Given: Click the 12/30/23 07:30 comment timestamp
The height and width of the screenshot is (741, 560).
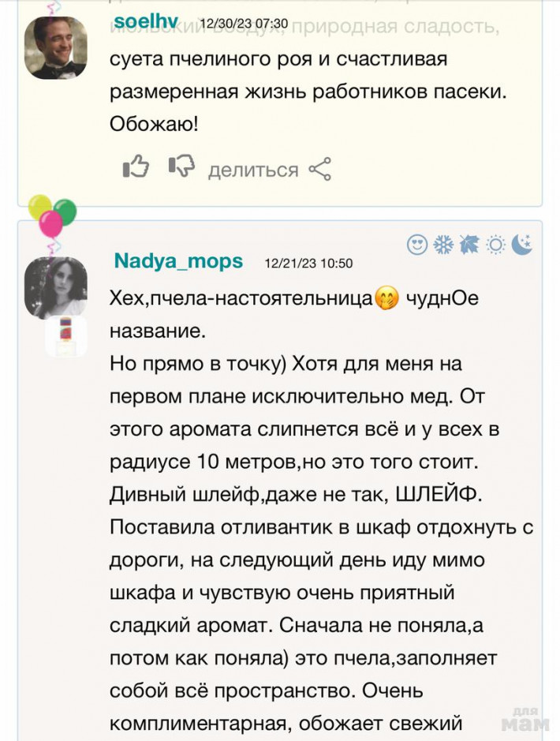Looking at the screenshot, I should (244, 24).
